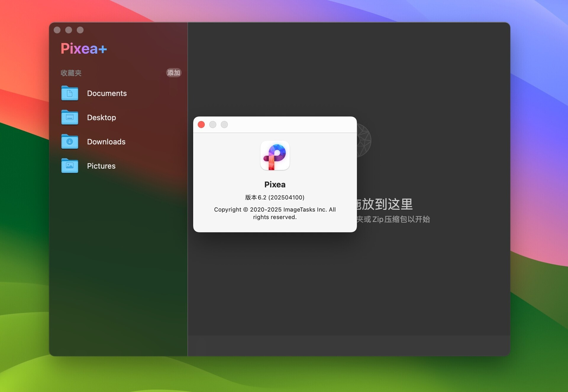
Task: Click the Pixea name in the About dialog
Action: coord(275,185)
